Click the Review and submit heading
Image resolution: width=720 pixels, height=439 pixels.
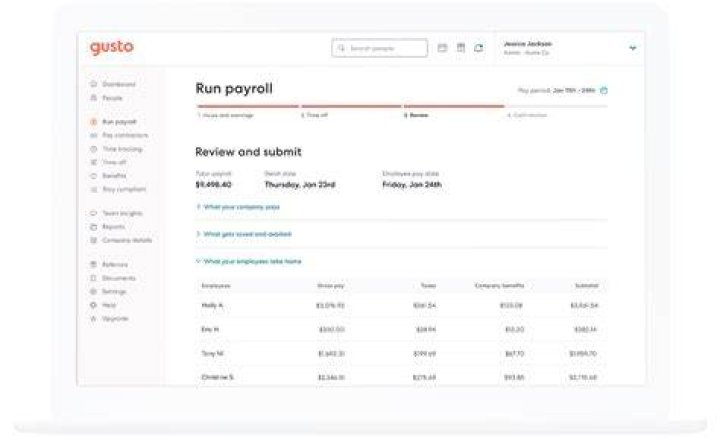(248, 152)
